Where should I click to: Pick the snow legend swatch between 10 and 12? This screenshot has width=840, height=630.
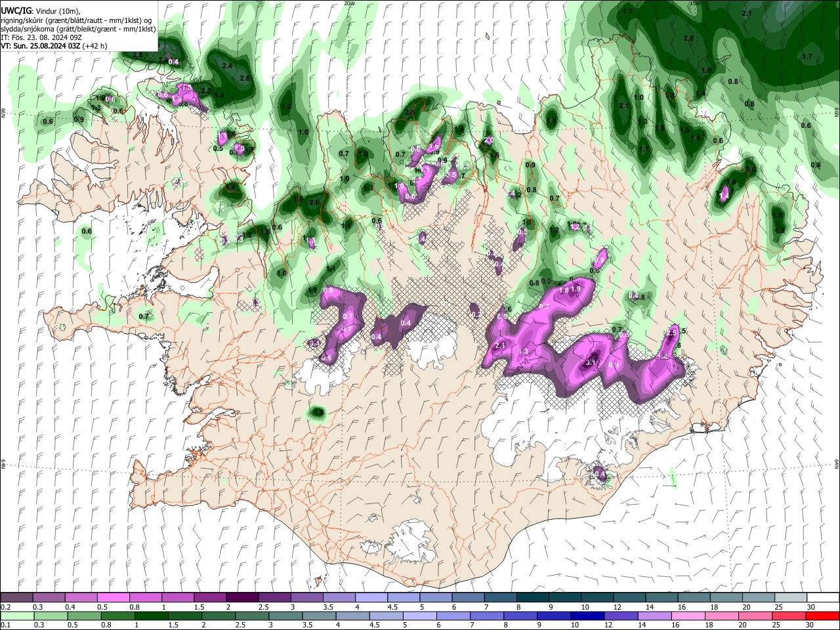click(x=597, y=598)
